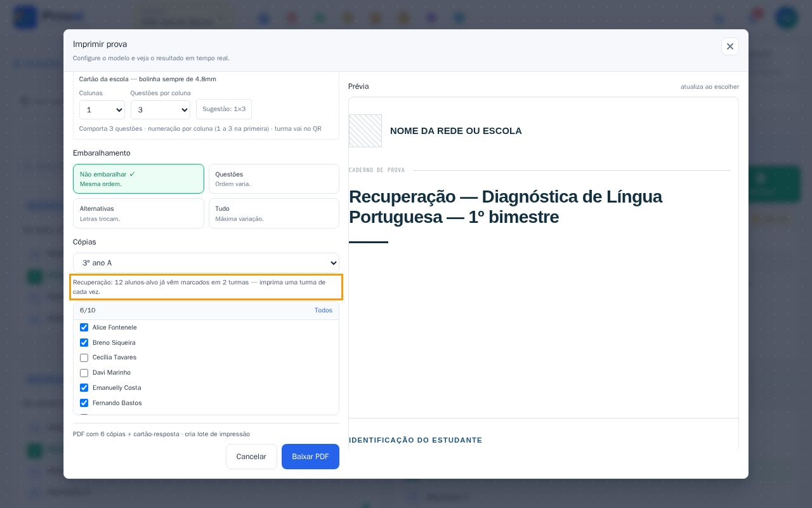This screenshot has height=508, width=812.
Task: Choose the Alternativas shuffle option
Action: (x=138, y=213)
